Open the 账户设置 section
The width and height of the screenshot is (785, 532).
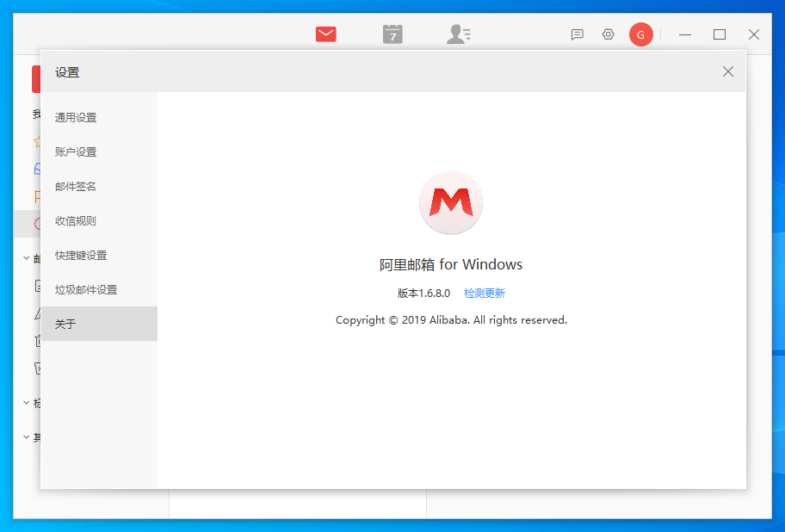coord(99,152)
